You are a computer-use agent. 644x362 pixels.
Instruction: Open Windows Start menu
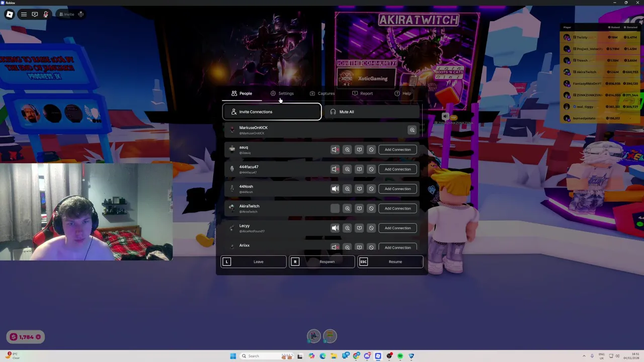click(233, 356)
